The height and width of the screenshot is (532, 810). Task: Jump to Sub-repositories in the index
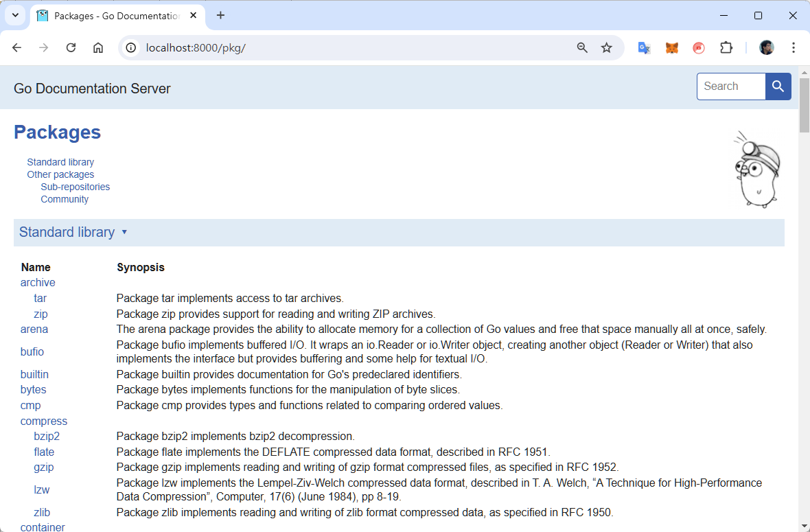click(76, 187)
